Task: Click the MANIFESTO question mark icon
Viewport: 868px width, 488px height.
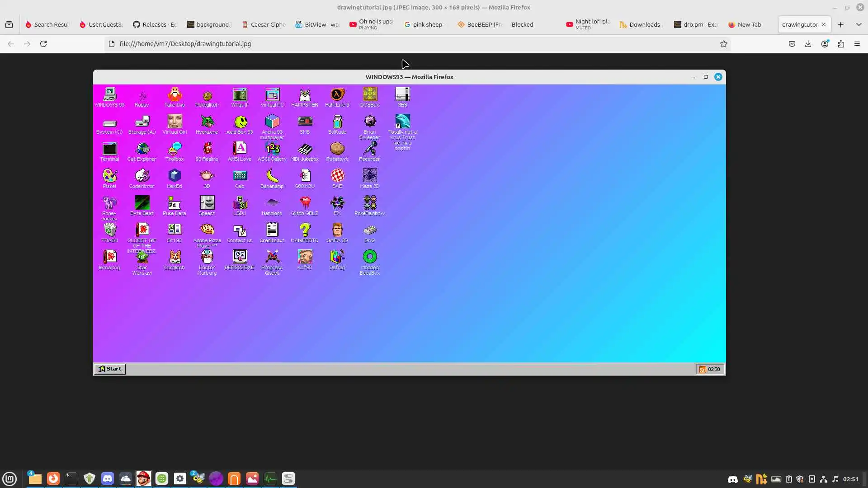Action: click(x=305, y=230)
